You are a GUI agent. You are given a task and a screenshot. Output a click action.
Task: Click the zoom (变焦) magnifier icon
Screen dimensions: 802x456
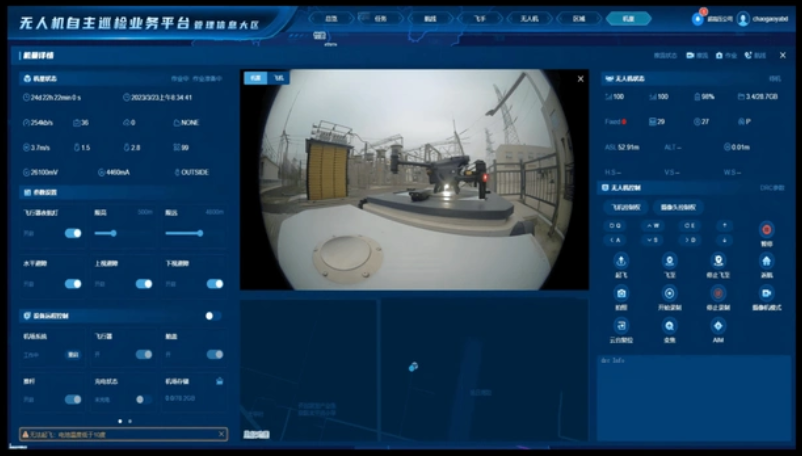click(669, 326)
